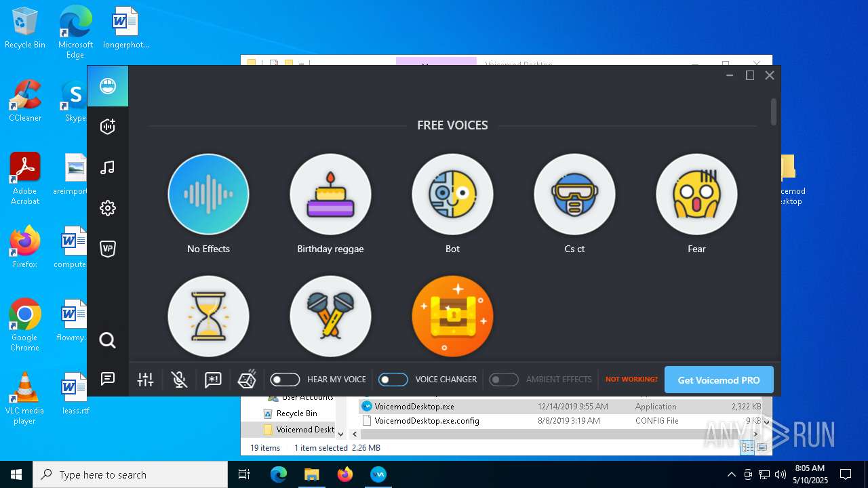
Task: Select the Bot voice icon
Action: tap(452, 195)
